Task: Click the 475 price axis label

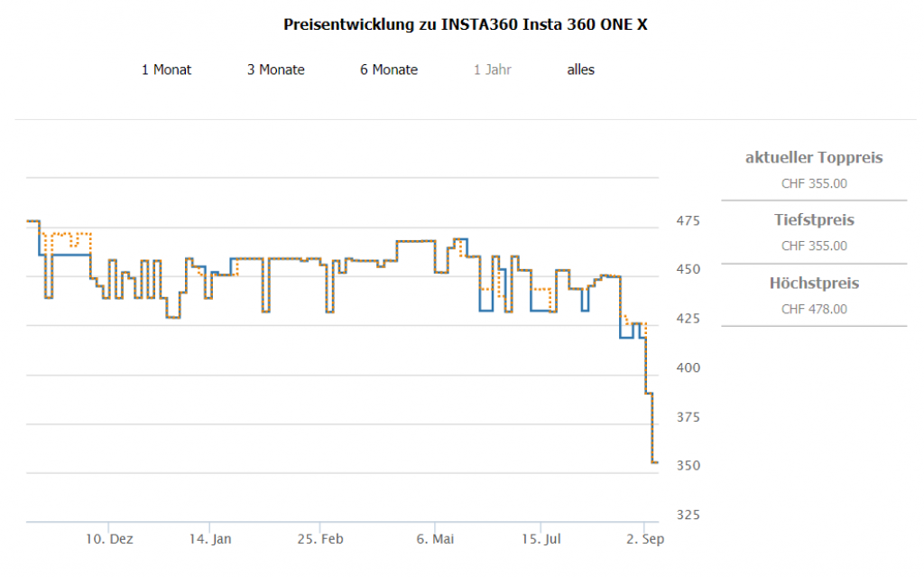Action: coord(688,220)
